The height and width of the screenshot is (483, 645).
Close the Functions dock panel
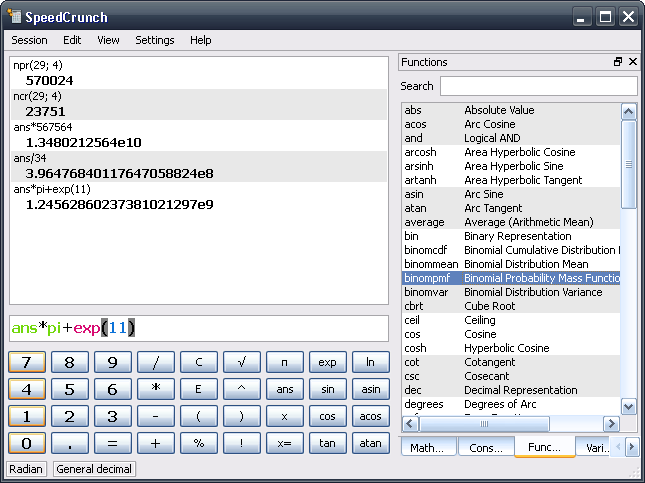pos(633,62)
